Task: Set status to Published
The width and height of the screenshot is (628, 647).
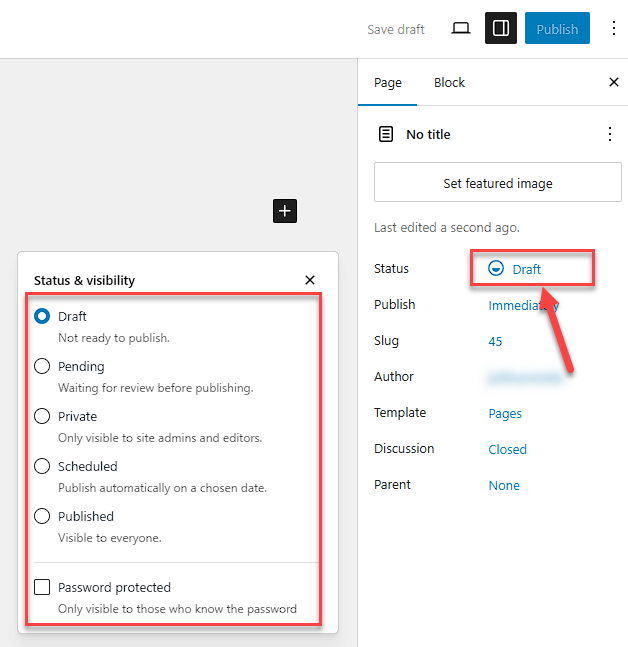Action: tap(42, 516)
